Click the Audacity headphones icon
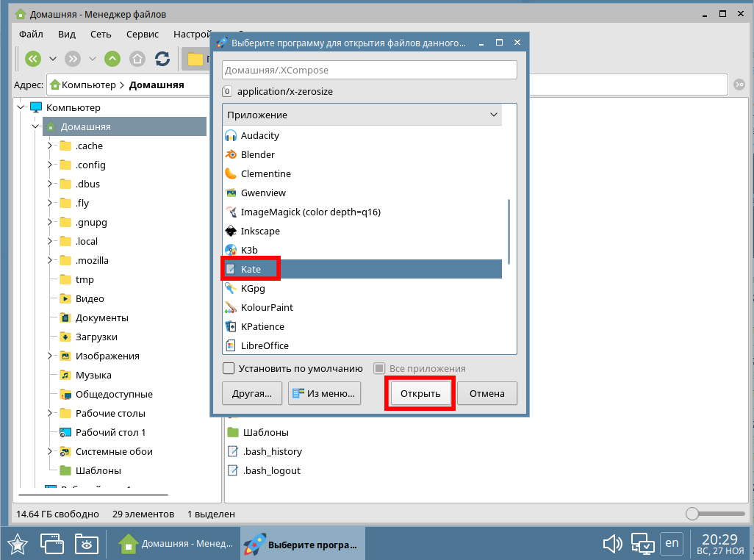Viewport: 754px width, 560px height. (231, 136)
